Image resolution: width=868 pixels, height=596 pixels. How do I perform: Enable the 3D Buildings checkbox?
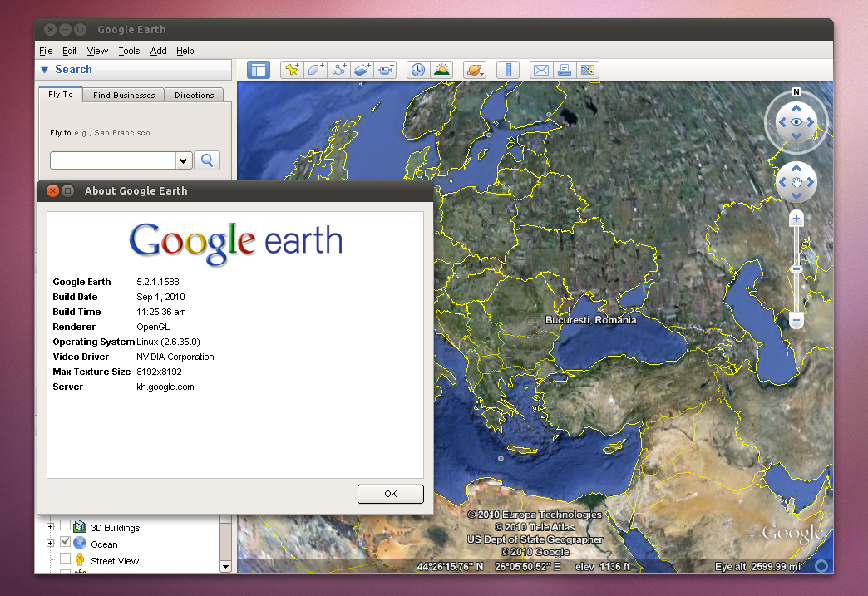click(66, 525)
